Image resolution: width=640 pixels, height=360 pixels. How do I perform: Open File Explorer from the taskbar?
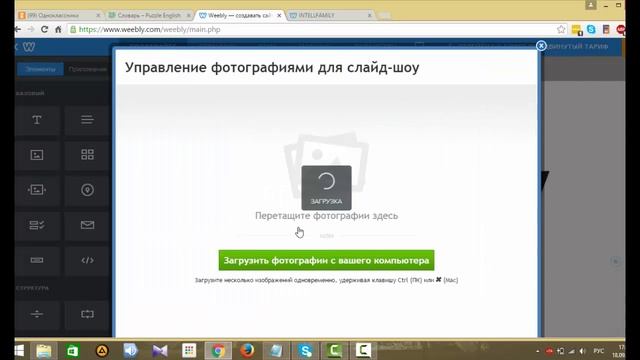[44, 351]
